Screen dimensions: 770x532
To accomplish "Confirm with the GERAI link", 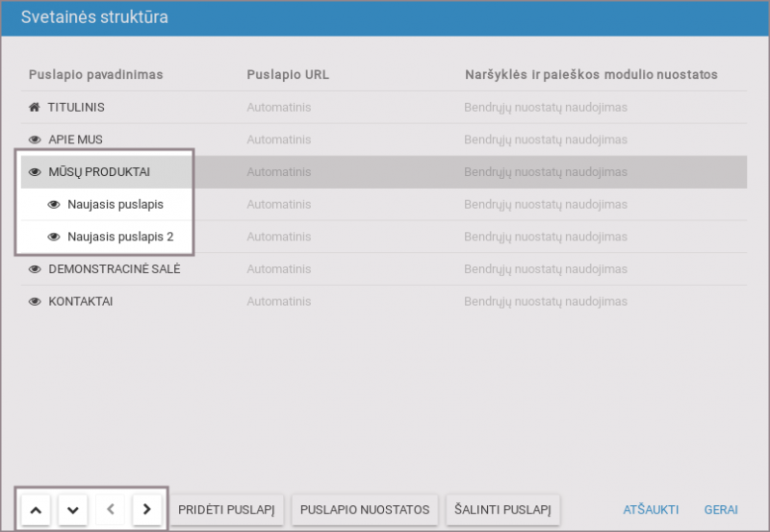I will pos(721,510).
